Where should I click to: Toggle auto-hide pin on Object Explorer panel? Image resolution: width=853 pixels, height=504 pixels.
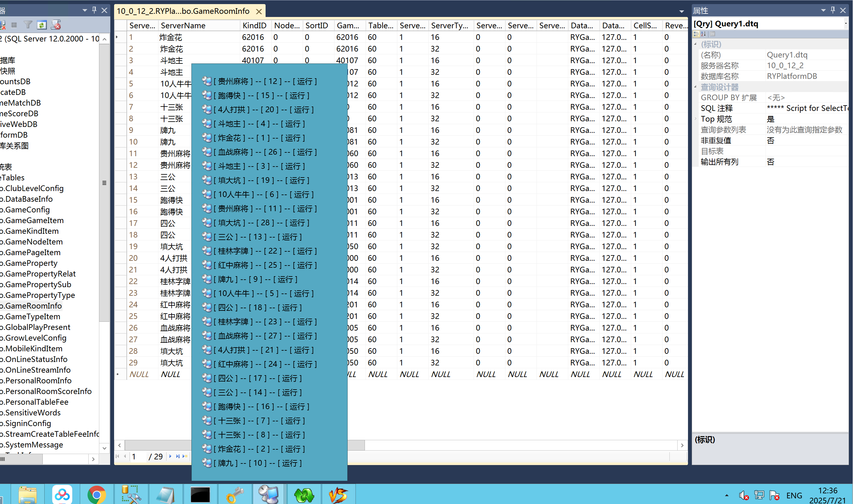pos(94,10)
